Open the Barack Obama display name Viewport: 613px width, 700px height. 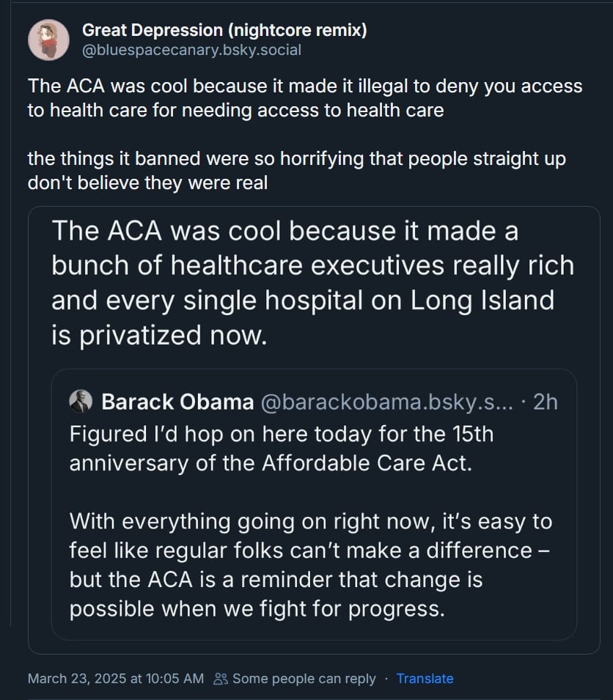coord(177,402)
